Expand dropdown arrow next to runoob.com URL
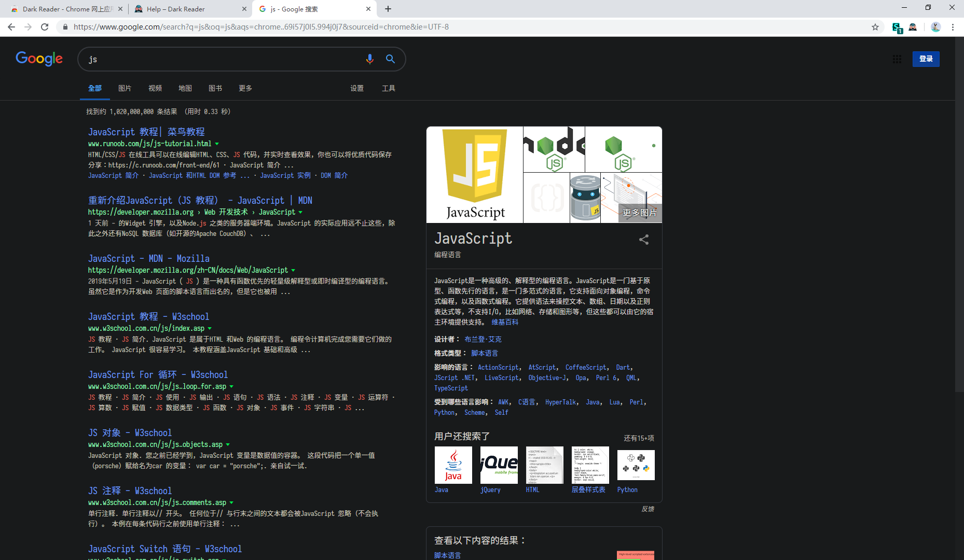964x560 pixels. point(217,144)
